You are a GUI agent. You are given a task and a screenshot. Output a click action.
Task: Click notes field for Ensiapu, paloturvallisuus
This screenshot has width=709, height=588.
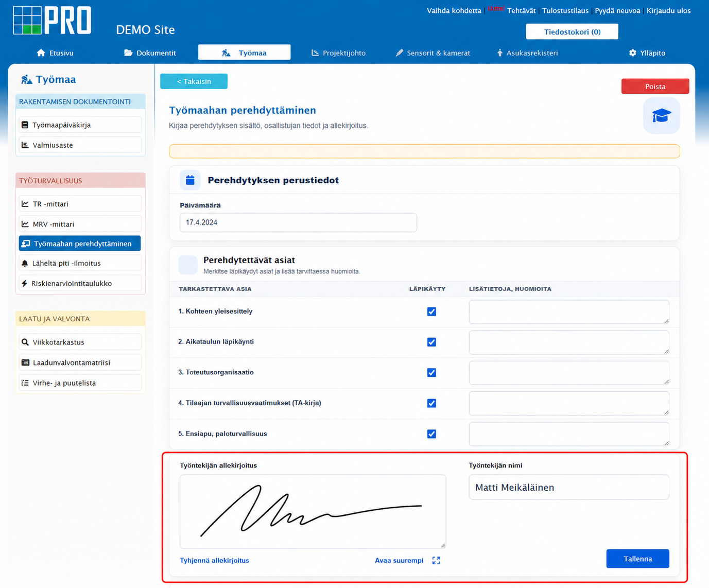(569, 434)
